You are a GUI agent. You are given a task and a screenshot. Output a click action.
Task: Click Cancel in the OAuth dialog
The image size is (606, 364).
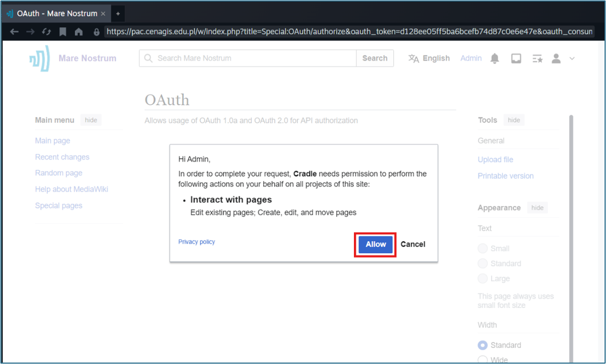pos(413,244)
